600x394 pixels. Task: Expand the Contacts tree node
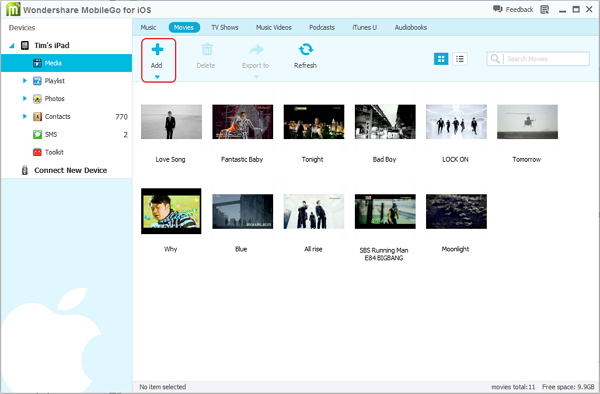[x=24, y=116]
